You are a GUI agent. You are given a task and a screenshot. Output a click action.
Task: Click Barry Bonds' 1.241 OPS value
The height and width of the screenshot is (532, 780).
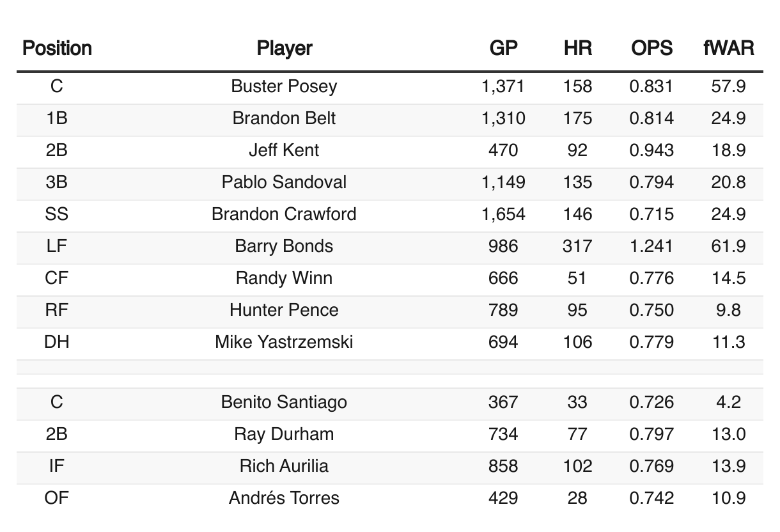coord(651,246)
